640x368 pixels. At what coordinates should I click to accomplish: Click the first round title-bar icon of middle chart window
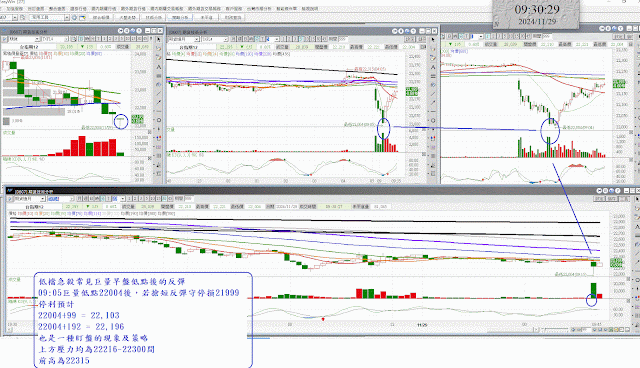tap(395, 31)
